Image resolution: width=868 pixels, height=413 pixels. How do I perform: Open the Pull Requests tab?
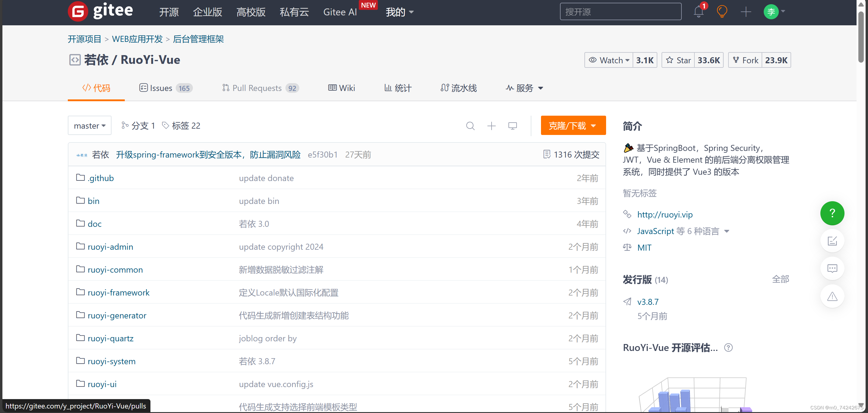pyautogui.click(x=260, y=88)
